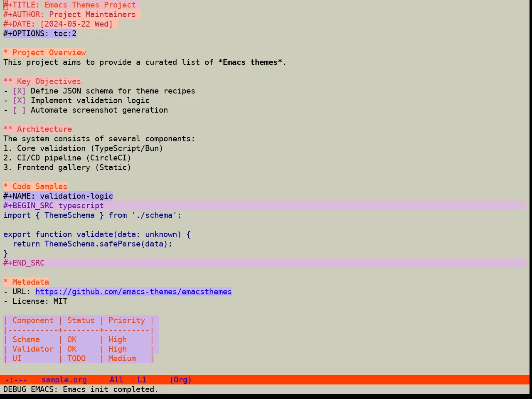Click the Status table header cell
The image size is (532, 399).
click(81, 320)
